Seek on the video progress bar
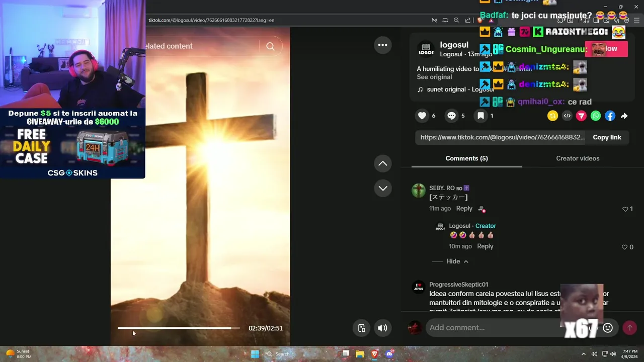Viewport: 644px width, 362px height. point(179,328)
